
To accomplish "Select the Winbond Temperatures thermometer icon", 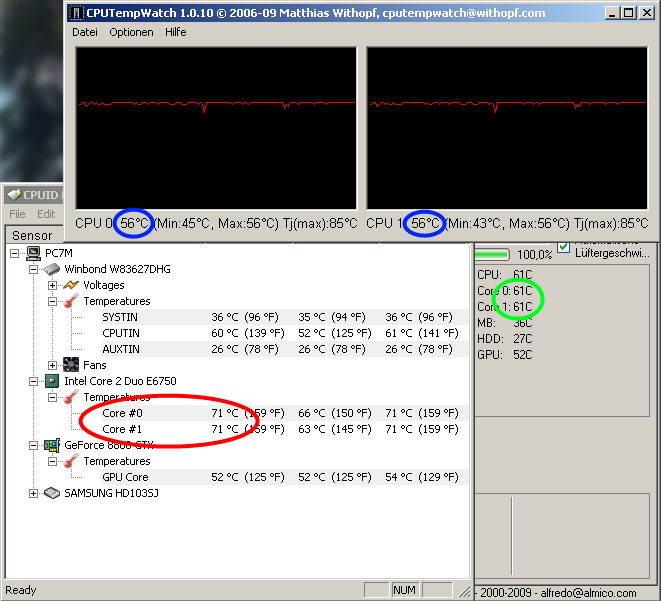I will pyautogui.click(x=71, y=301).
